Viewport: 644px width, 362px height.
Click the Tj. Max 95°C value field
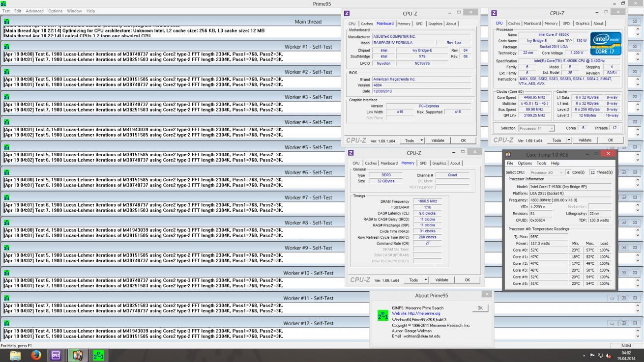point(550,237)
